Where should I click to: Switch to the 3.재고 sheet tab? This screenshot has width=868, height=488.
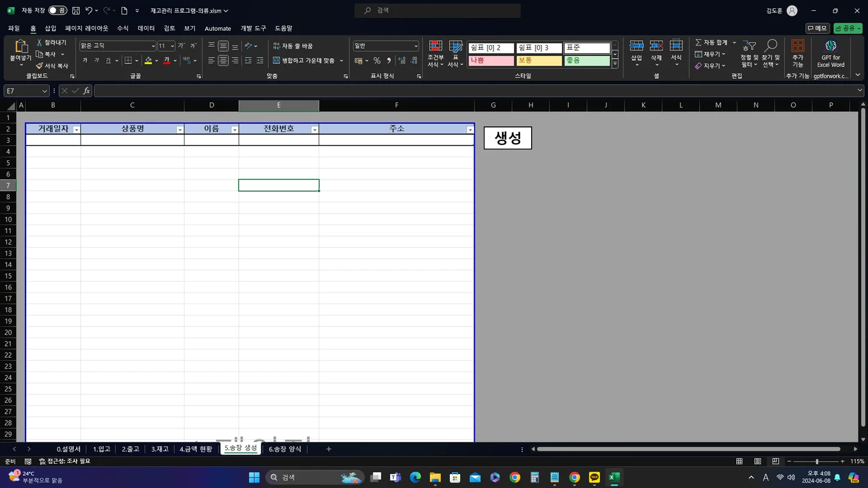160,449
